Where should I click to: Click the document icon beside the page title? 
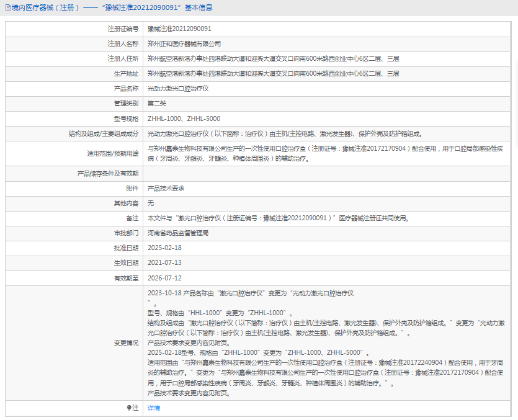[8, 7]
